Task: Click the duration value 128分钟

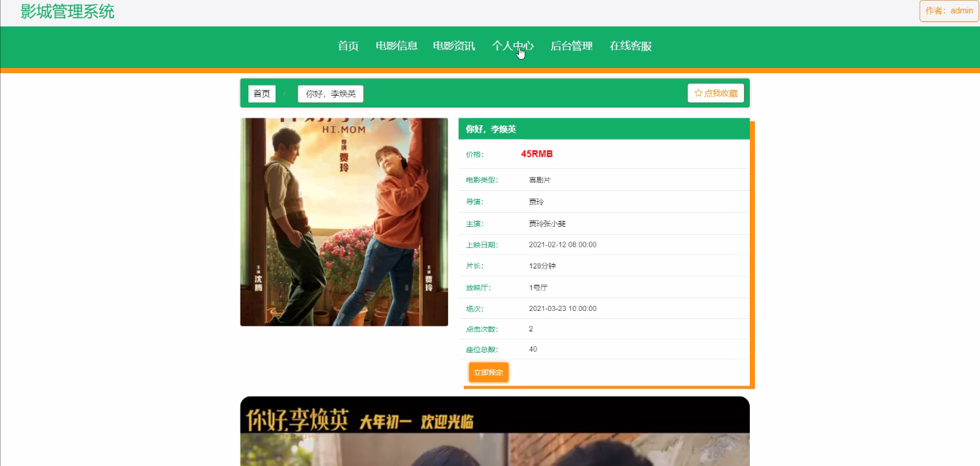Action: [542, 266]
